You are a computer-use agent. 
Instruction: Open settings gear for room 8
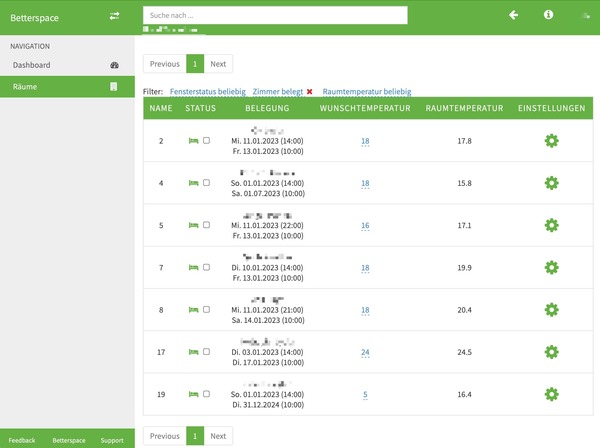tap(551, 310)
